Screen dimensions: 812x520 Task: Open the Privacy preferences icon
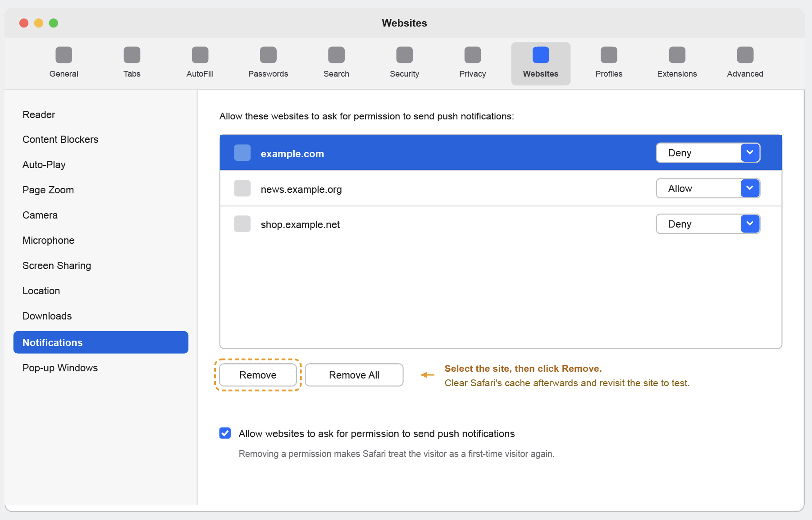472,55
